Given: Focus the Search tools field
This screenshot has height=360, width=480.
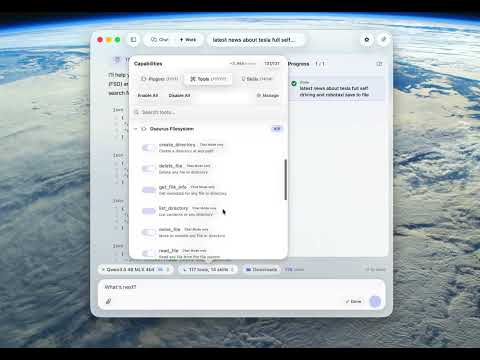Looking at the screenshot, I should [208, 112].
